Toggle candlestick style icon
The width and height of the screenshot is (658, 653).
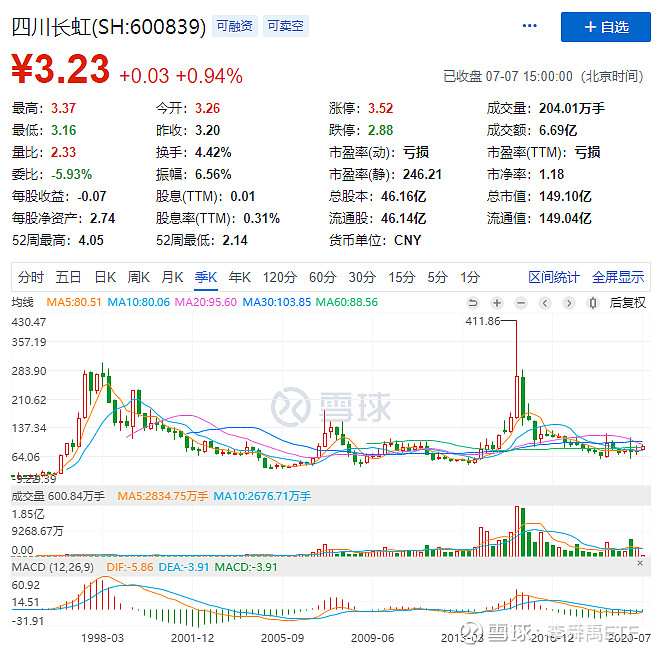point(593,303)
